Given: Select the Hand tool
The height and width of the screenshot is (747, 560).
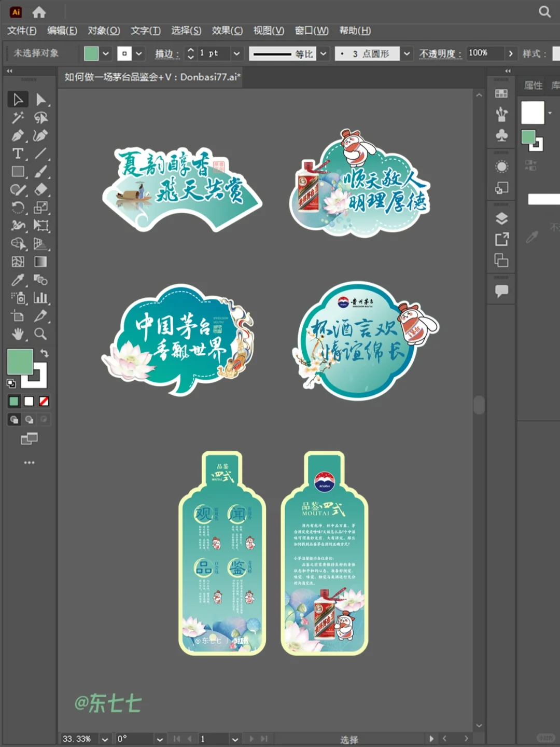Looking at the screenshot, I should 18,334.
